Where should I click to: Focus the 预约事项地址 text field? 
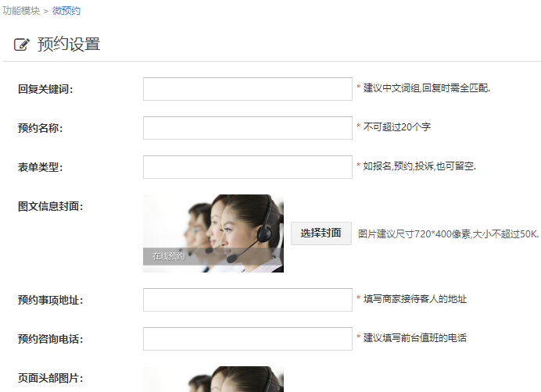(x=247, y=300)
